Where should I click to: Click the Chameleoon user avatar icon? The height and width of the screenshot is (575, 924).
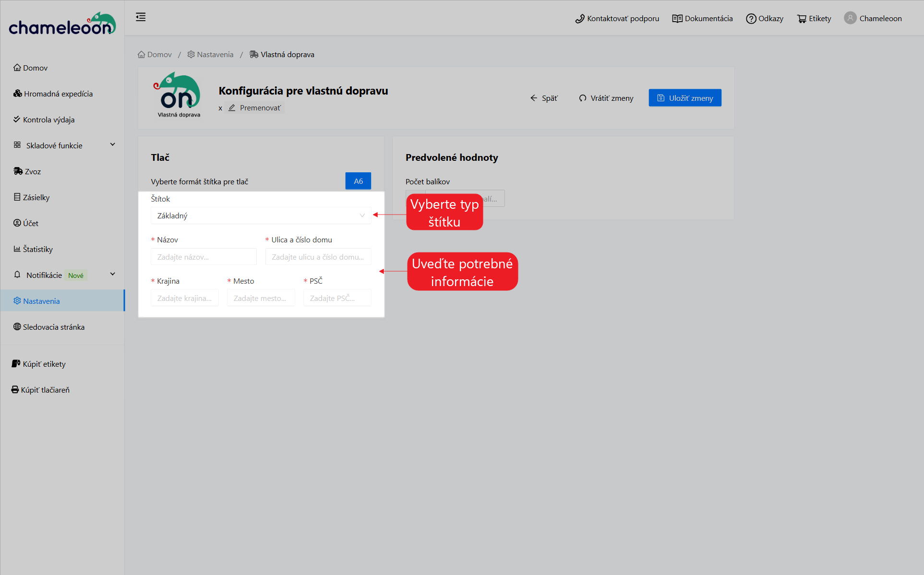click(850, 18)
